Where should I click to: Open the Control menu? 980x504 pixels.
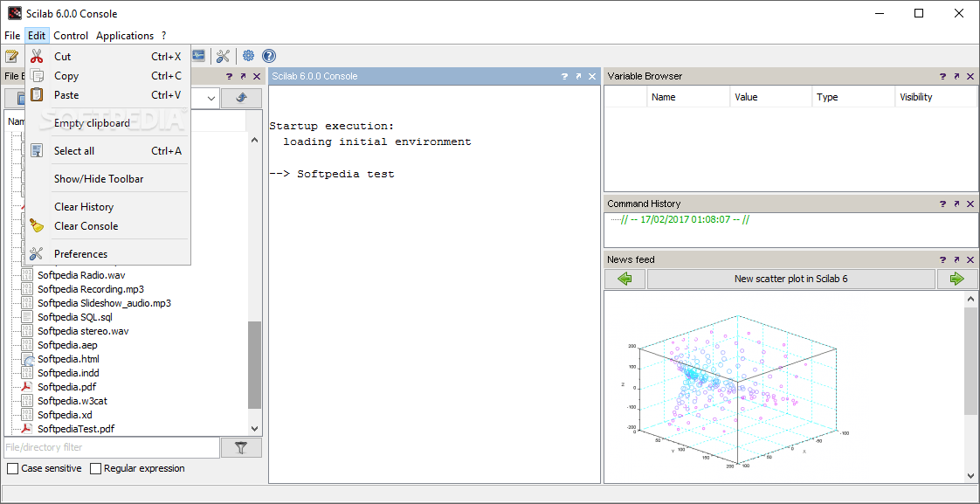[71, 36]
